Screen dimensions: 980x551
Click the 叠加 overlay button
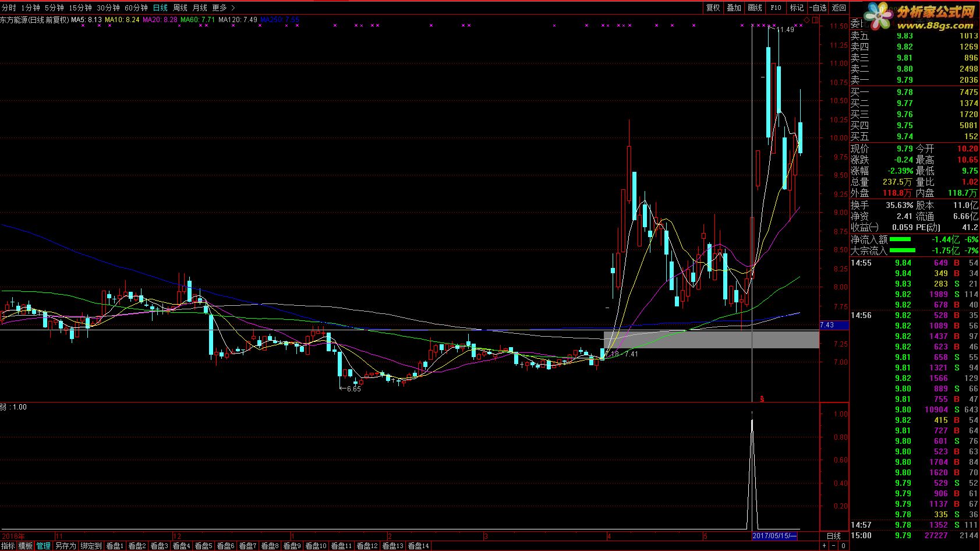click(x=734, y=8)
